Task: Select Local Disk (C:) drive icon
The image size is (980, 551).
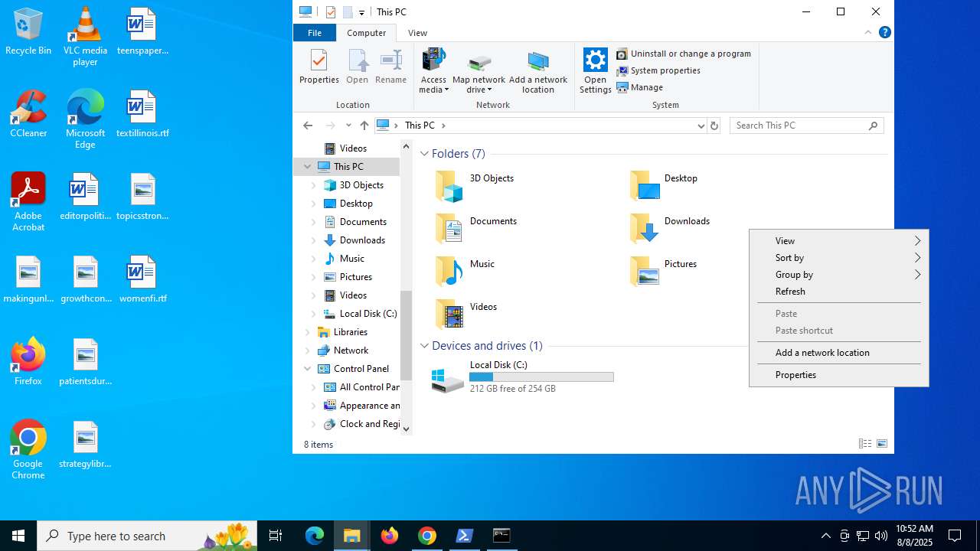Action: 448,380
